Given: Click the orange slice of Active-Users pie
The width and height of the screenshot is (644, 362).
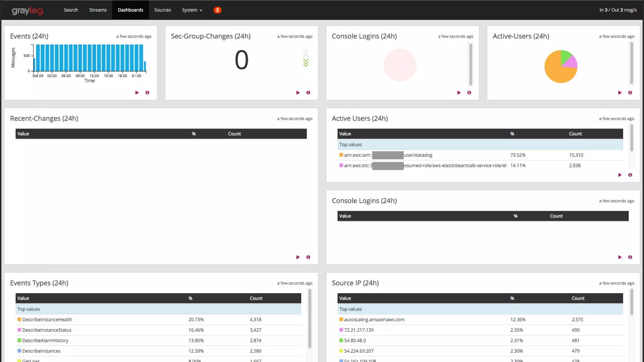Looking at the screenshot, I should pyautogui.click(x=555, y=72).
